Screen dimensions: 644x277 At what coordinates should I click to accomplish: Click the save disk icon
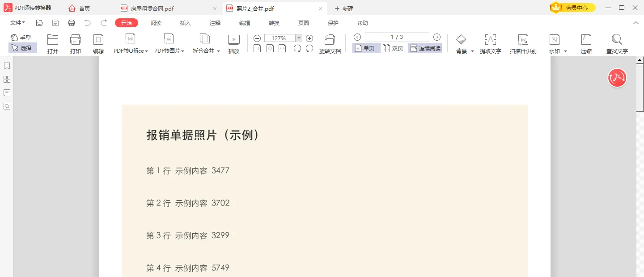(x=55, y=23)
